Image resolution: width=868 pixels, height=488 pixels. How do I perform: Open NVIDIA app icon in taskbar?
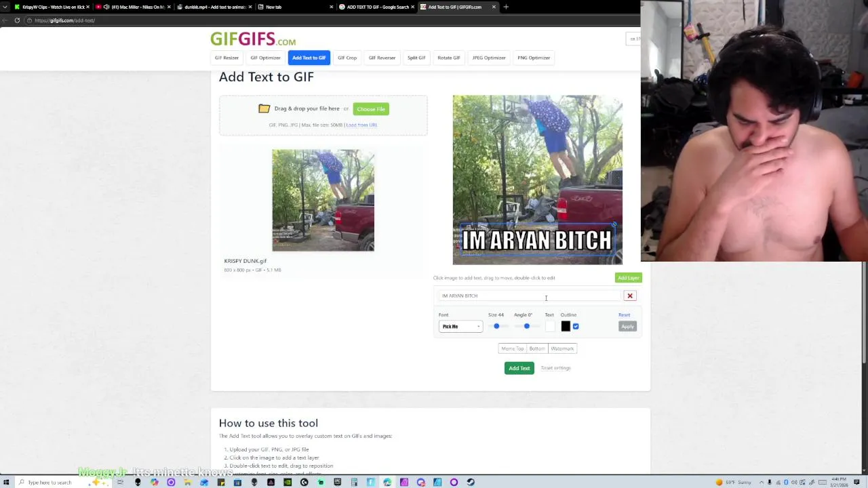point(288,483)
